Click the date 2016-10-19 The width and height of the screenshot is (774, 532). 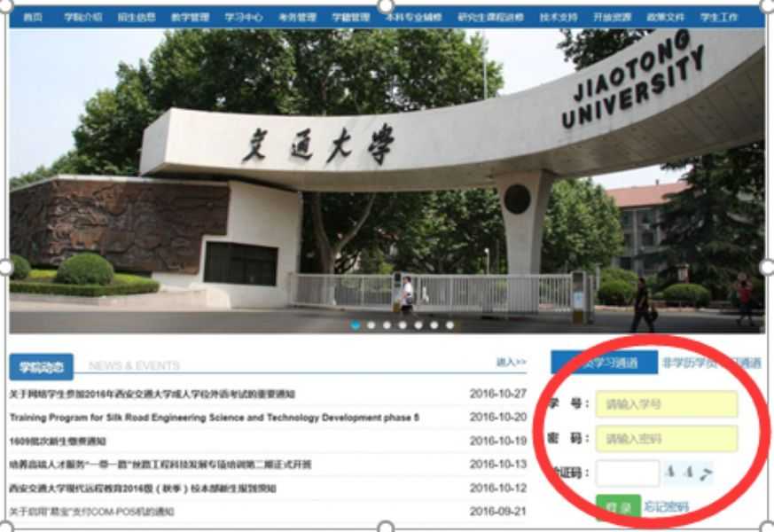click(498, 441)
